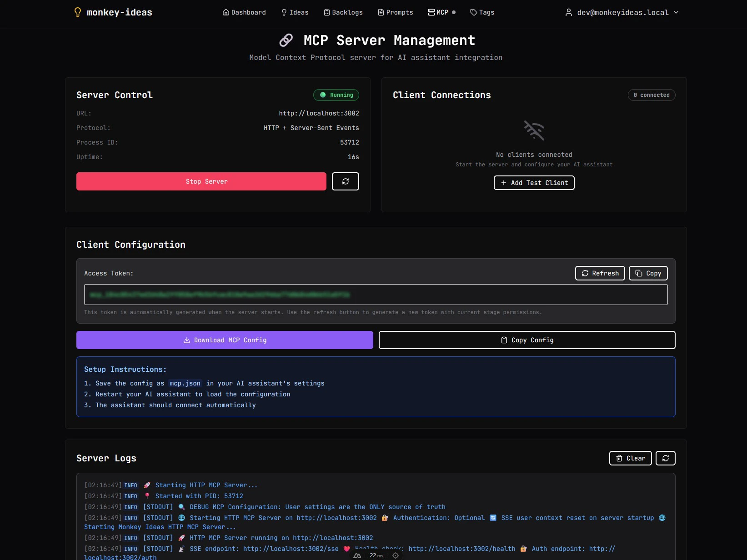
Task: Click the 'No clients connected' message
Action: [x=534, y=155]
